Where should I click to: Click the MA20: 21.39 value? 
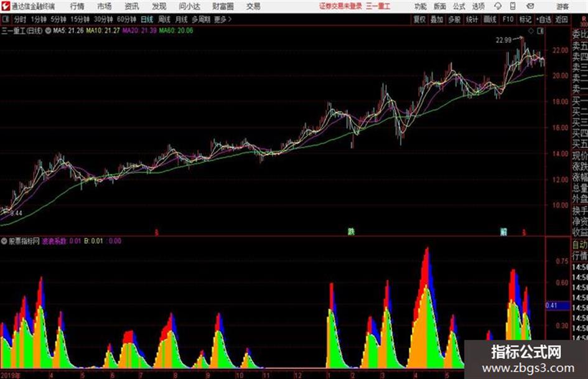[139, 30]
